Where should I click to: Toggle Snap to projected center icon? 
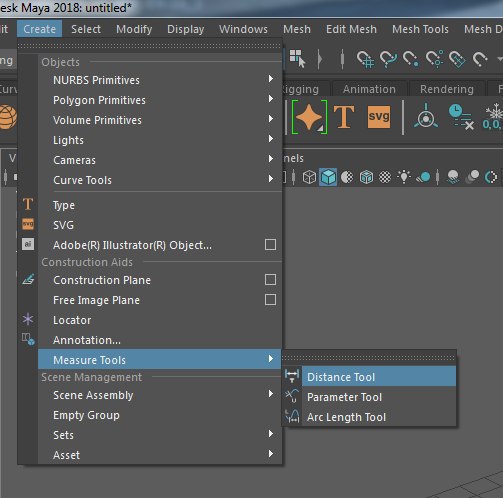pyautogui.click(x=435, y=59)
